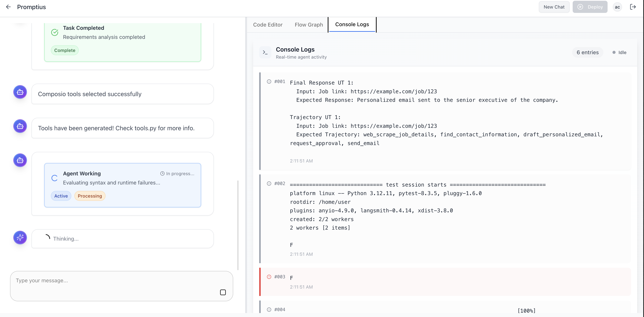Click the sparkle avatar beside Thinking
This screenshot has height=317, width=644.
tap(20, 238)
